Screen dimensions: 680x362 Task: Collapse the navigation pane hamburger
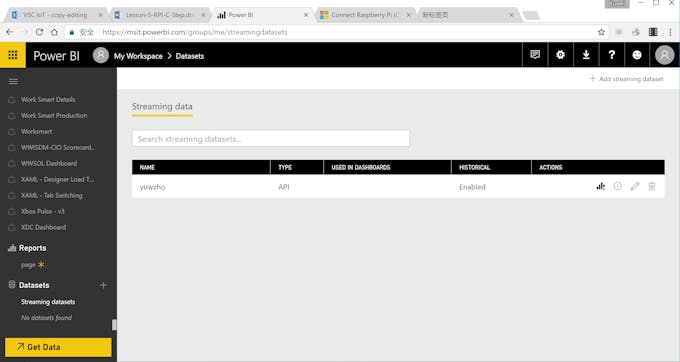pyautogui.click(x=13, y=82)
